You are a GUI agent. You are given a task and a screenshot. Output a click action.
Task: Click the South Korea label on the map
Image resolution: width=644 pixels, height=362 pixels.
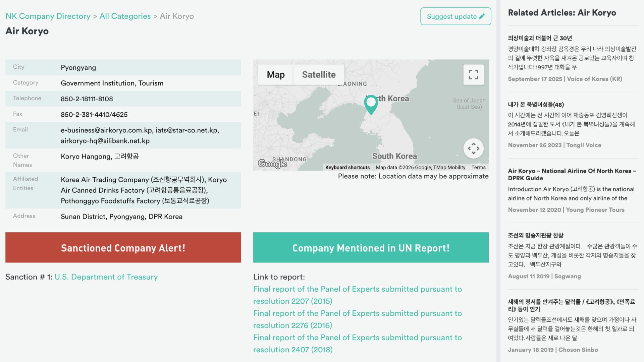pyautogui.click(x=394, y=156)
